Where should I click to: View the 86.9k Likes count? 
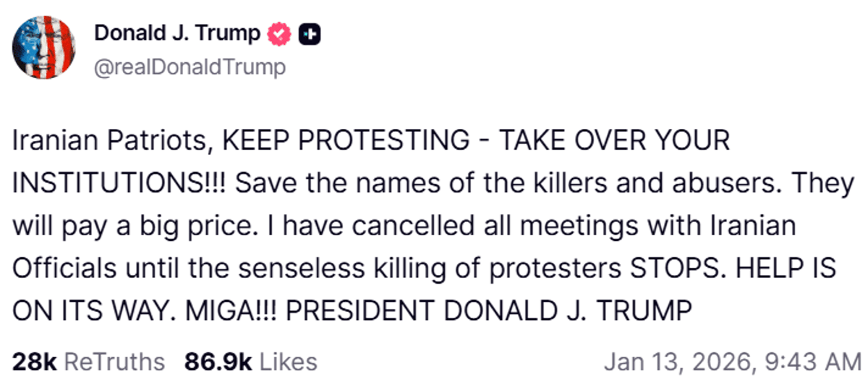pyautogui.click(x=218, y=360)
